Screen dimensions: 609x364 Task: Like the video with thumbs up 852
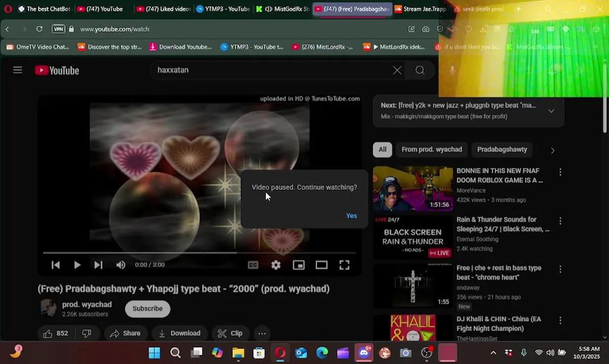pyautogui.click(x=56, y=333)
